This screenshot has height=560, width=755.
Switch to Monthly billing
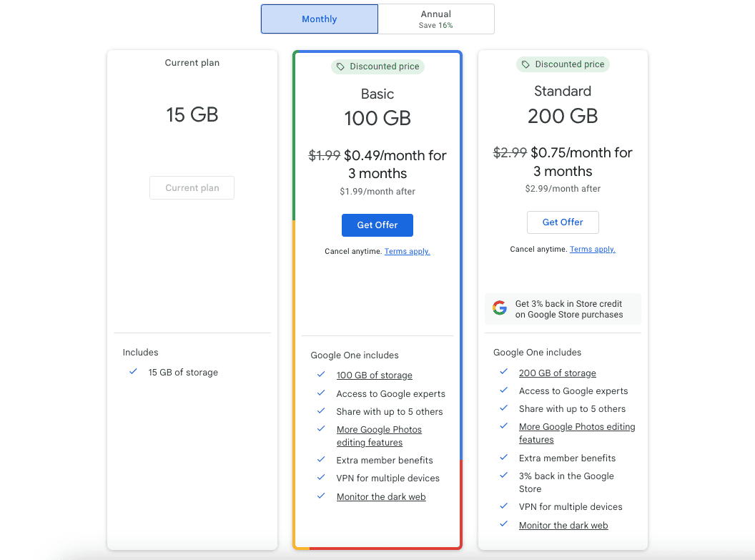coord(319,19)
